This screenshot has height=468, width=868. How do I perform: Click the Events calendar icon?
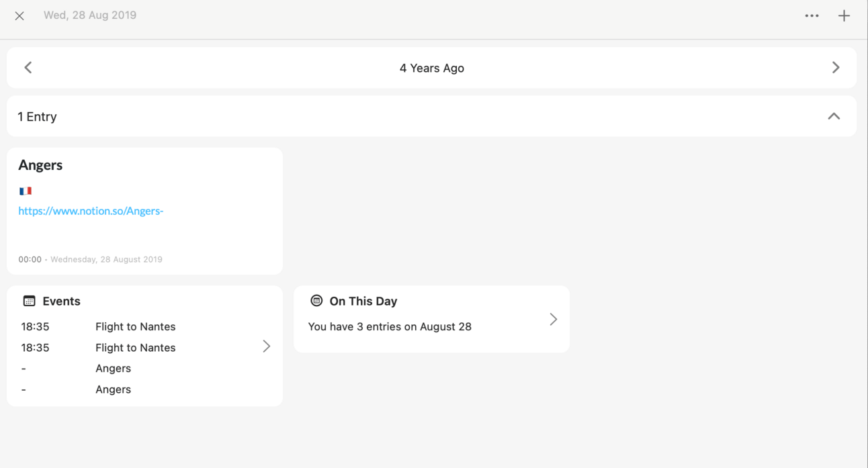pyautogui.click(x=29, y=301)
